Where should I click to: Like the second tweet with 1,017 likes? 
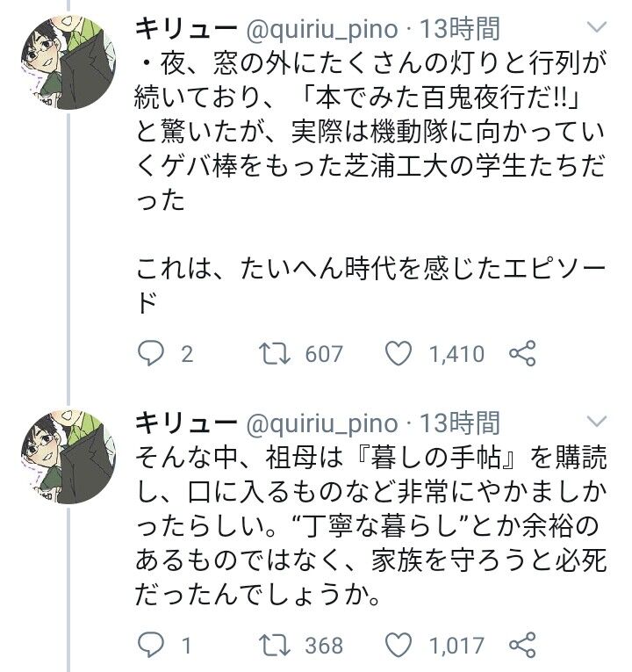click(x=400, y=646)
